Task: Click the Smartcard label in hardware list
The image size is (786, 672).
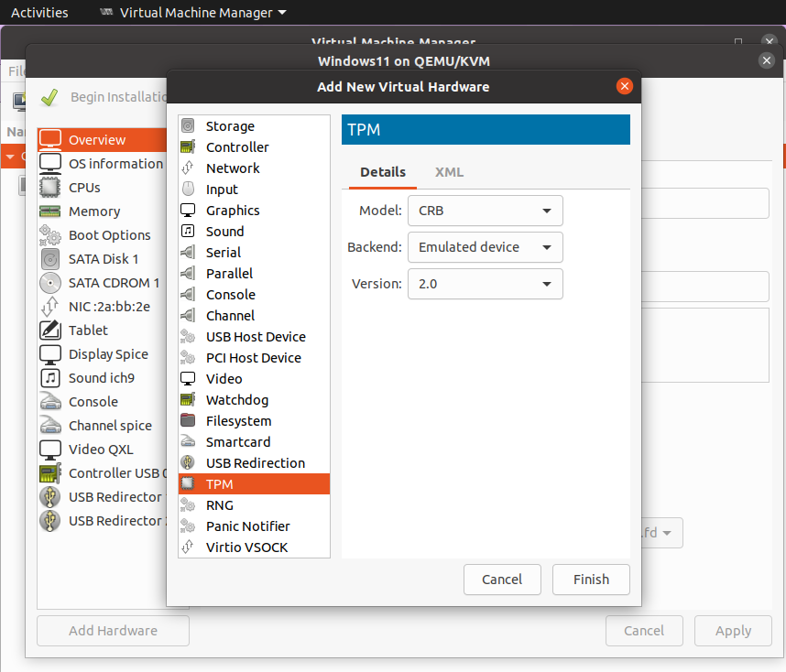Action: coord(238,442)
